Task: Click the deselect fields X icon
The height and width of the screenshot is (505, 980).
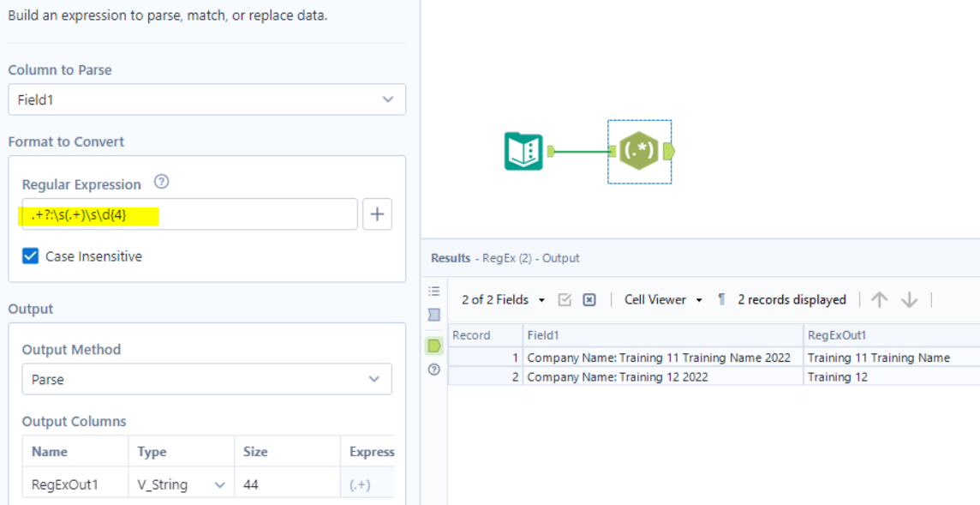Action: (x=589, y=299)
